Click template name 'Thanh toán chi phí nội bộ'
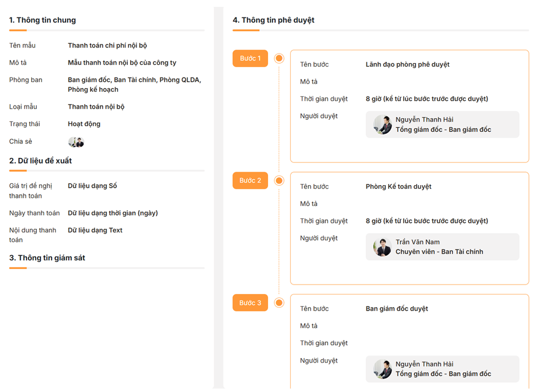539x392 pixels. 107,46
